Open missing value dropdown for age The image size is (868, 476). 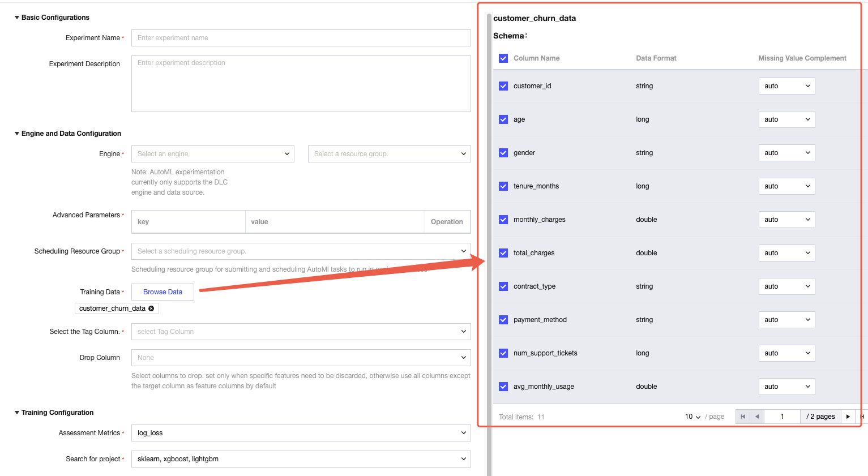pyautogui.click(x=786, y=119)
